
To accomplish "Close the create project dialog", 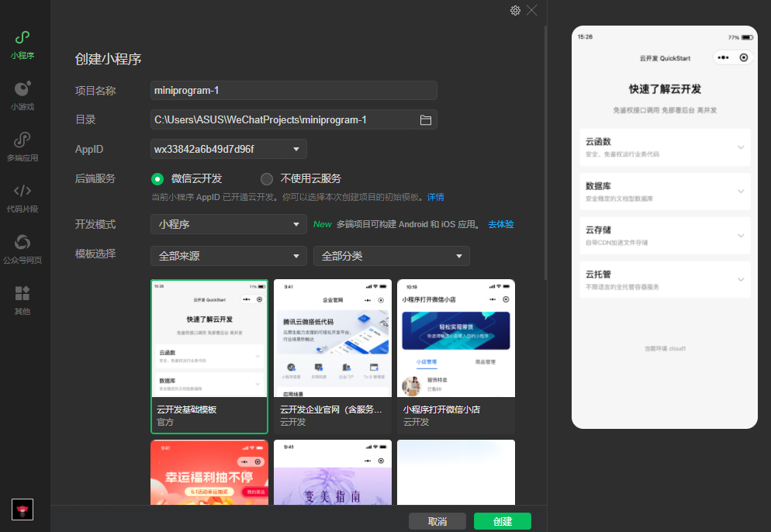I will pos(531,10).
